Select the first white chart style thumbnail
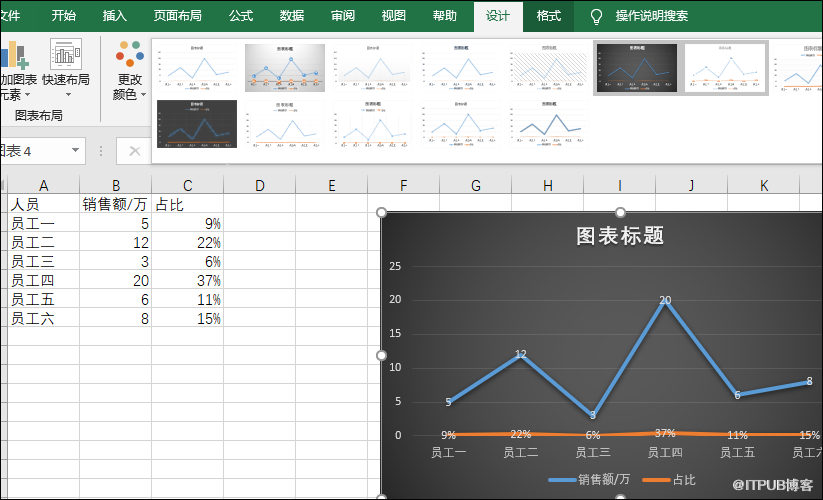The image size is (823, 500). point(195,68)
